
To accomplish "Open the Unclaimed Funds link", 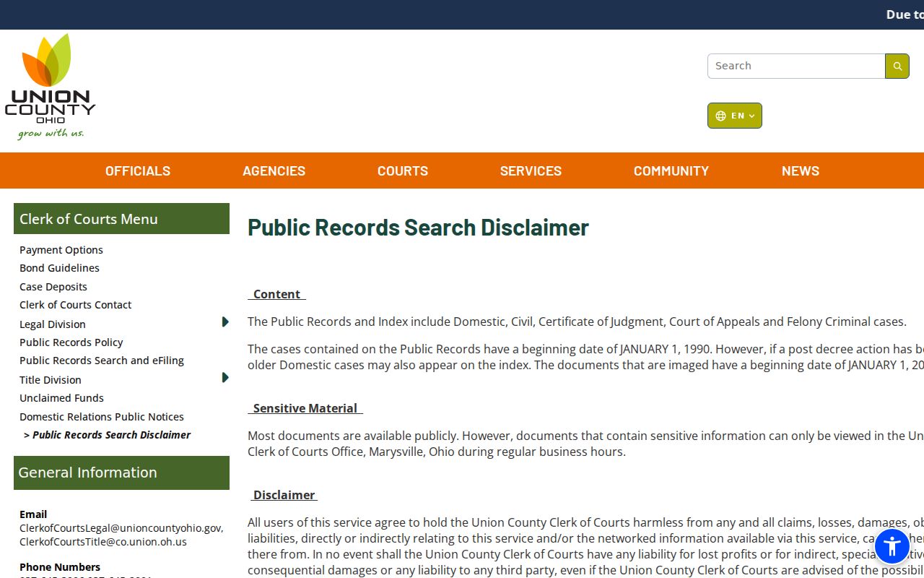I will tap(61, 398).
